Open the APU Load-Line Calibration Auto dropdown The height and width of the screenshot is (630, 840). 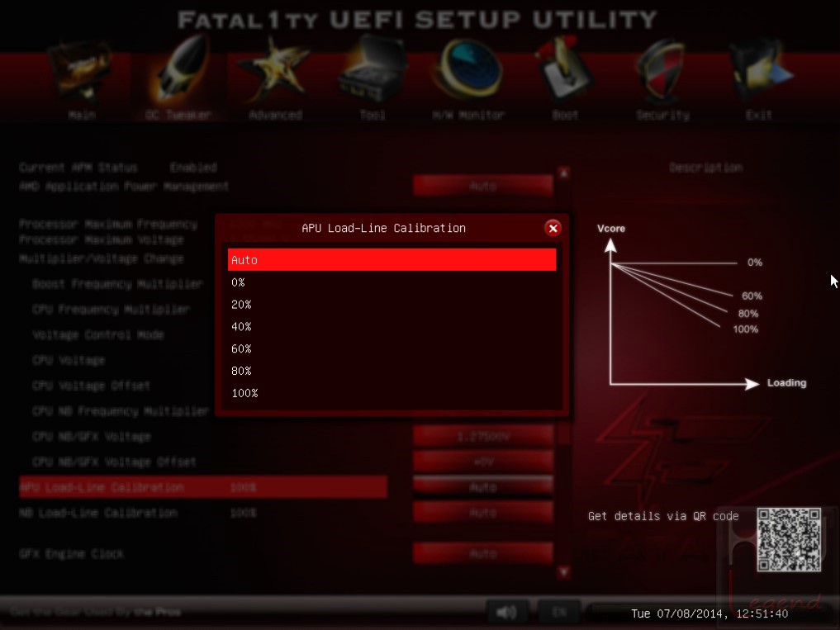pyautogui.click(x=482, y=487)
